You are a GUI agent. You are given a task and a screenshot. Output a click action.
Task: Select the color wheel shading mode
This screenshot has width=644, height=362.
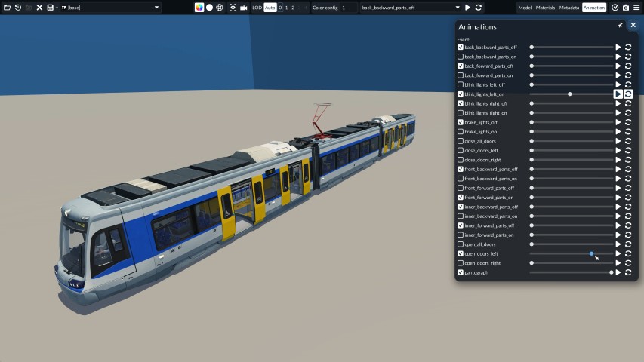pyautogui.click(x=199, y=8)
